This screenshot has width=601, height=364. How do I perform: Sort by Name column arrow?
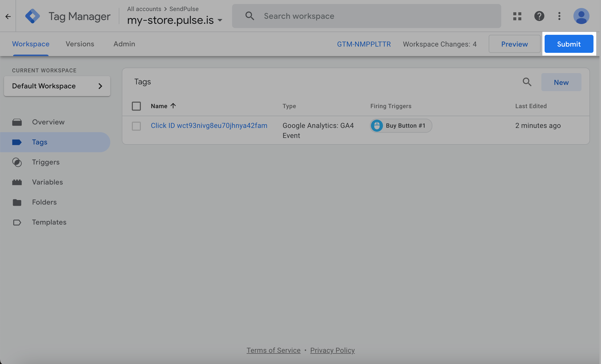(x=173, y=106)
